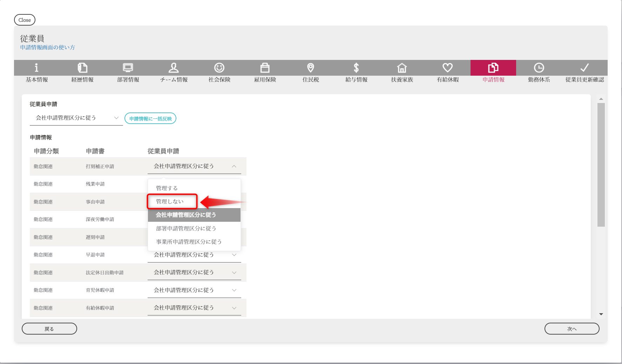This screenshot has height=364, width=622.
Task: Collapse the 打刻補正申請 dropdown
Action: [194, 166]
